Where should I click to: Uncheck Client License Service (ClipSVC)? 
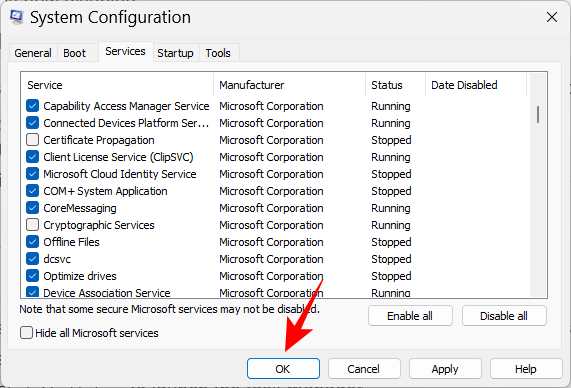point(32,157)
